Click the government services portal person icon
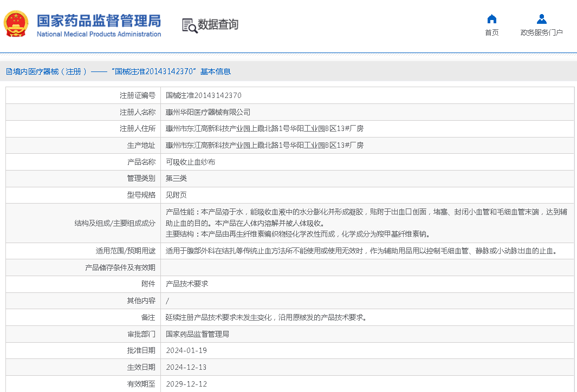577x392 pixels. 541,19
